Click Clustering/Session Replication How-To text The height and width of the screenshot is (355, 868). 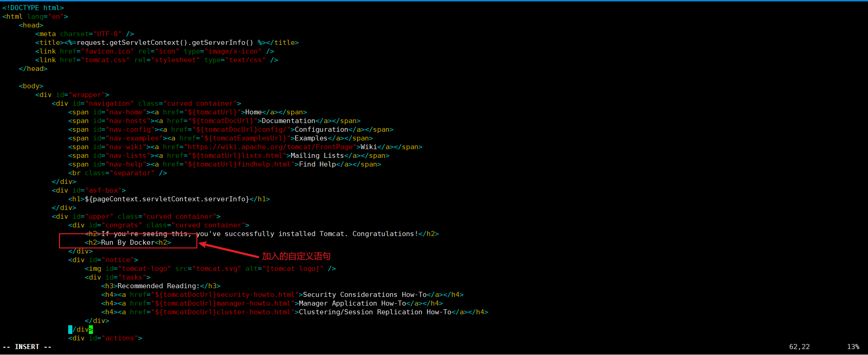click(375, 312)
